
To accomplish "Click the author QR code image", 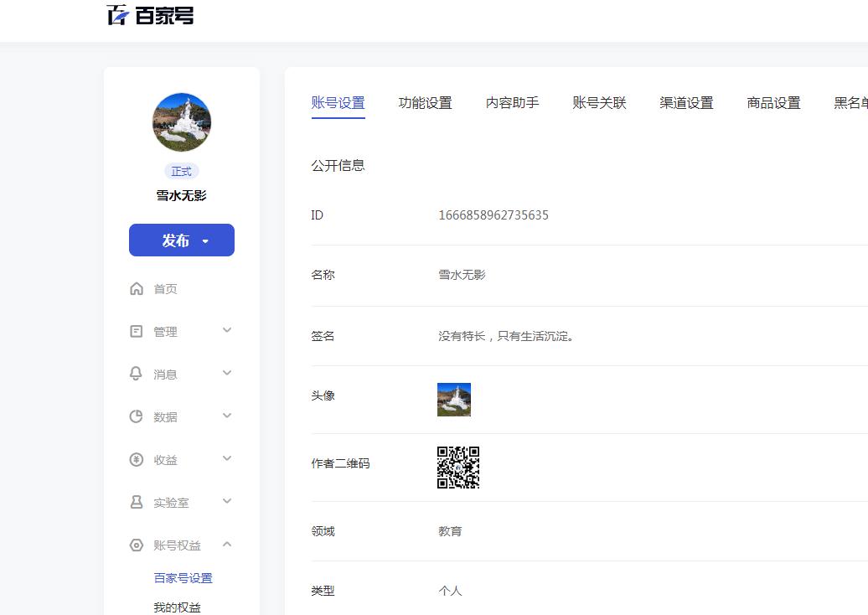I will pyautogui.click(x=458, y=468).
